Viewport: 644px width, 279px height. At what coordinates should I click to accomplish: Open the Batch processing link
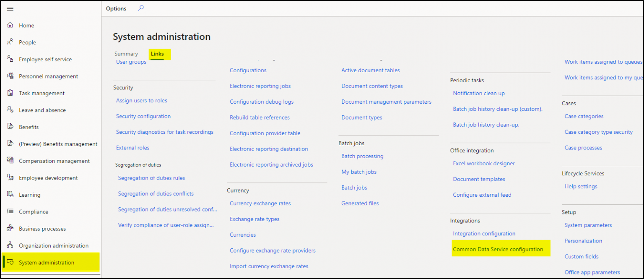click(x=362, y=156)
